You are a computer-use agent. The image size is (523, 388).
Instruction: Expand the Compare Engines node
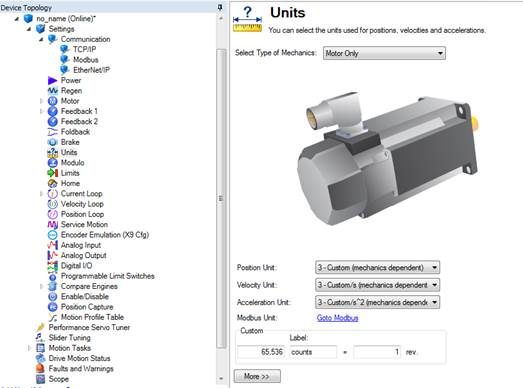point(41,286)
